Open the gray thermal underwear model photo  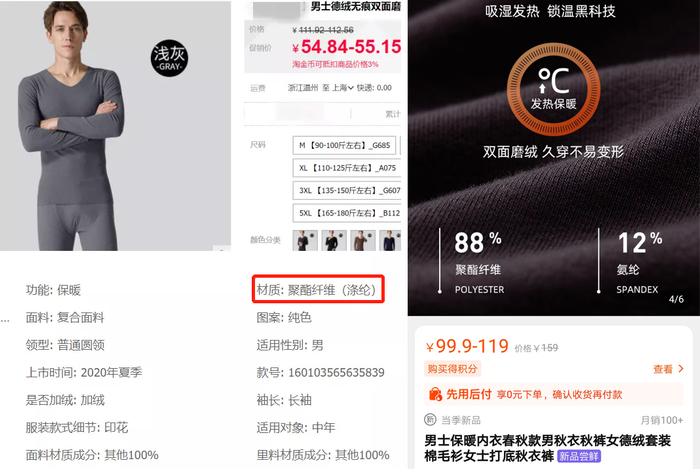(115, 125)
